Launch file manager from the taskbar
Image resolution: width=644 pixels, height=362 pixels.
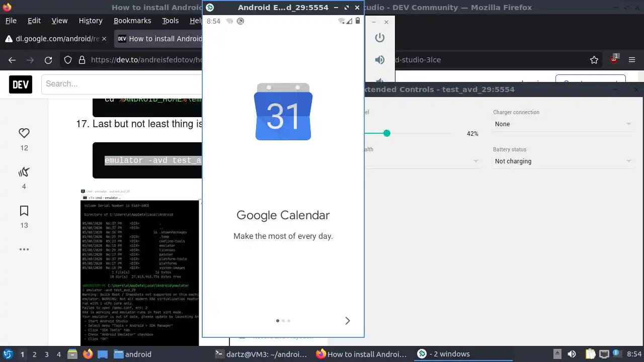coord(72,354)
